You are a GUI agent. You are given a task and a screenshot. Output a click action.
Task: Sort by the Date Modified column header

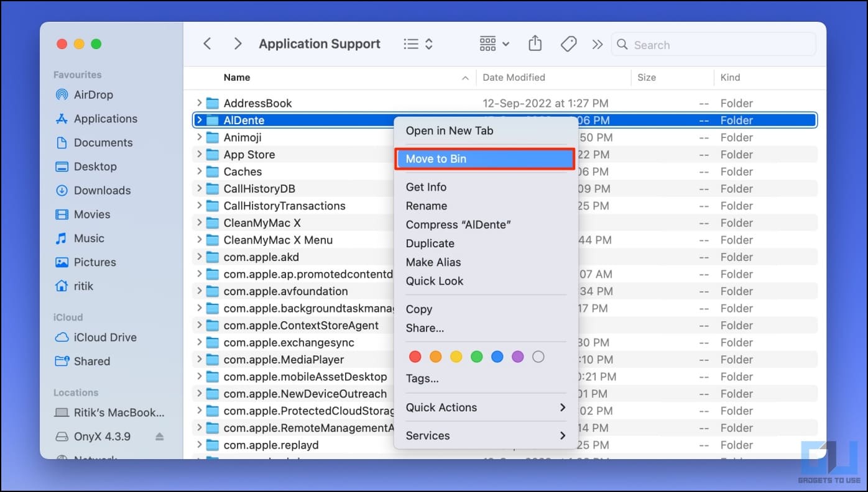pyautogui.click(x=514, y=78)
